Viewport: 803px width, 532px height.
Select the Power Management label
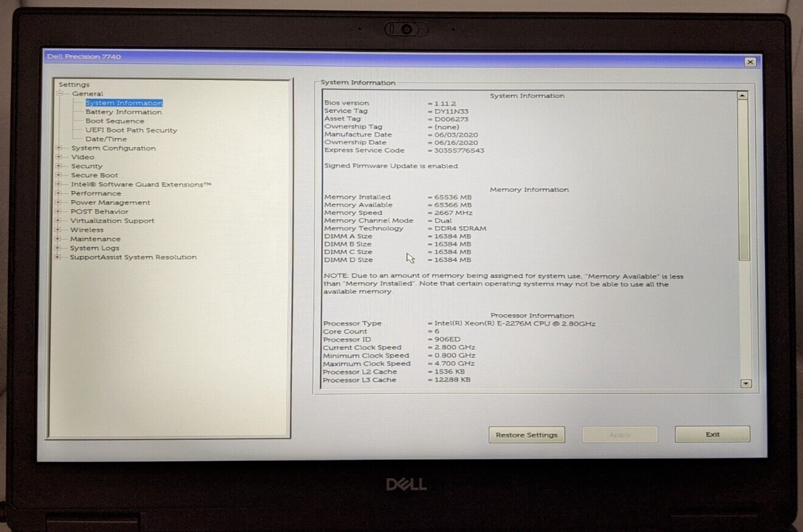click(110, 203)
